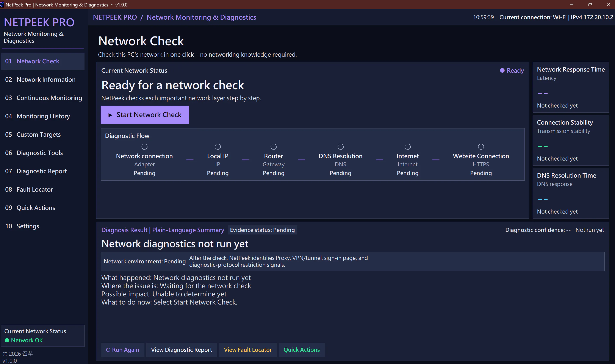Click Router Gateway Pending step text

[274, 164]
